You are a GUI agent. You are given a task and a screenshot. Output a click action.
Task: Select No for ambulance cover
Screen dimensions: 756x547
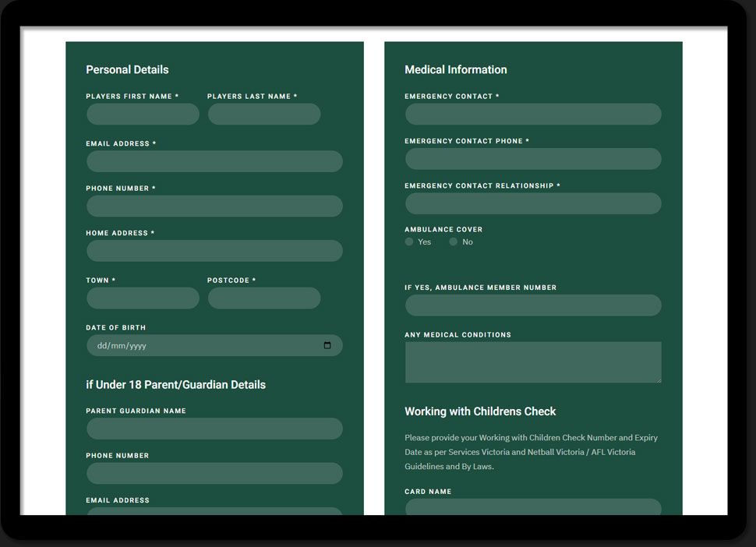click(454, 242)
